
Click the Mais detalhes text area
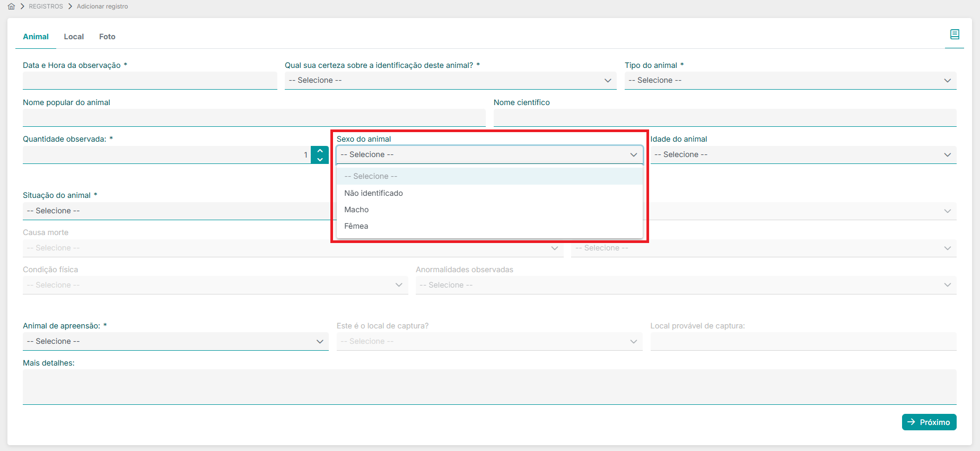[x=489, y=386]
